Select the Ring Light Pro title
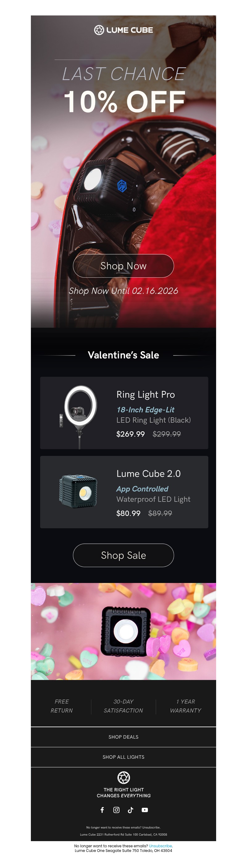247x868 pixels. 145,394
